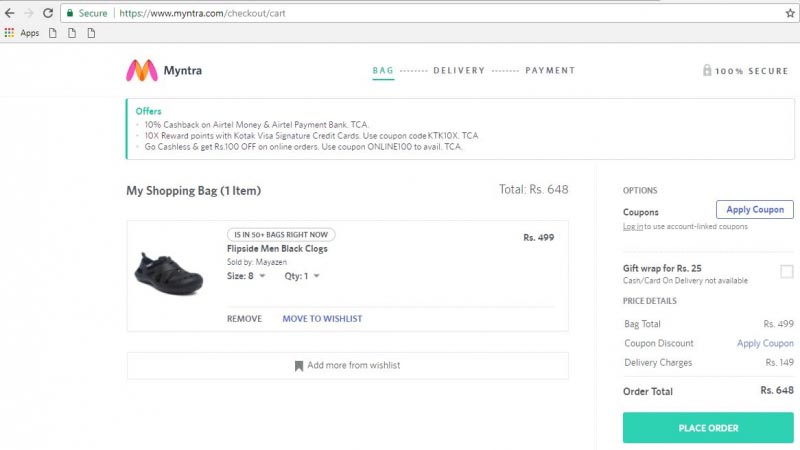Image resolution: width=800 pixels, height=450 pixels.
Task: Click the 'IS IN 50+ BAGS RIGHT NOW' badge
Action: click(281, 235)
